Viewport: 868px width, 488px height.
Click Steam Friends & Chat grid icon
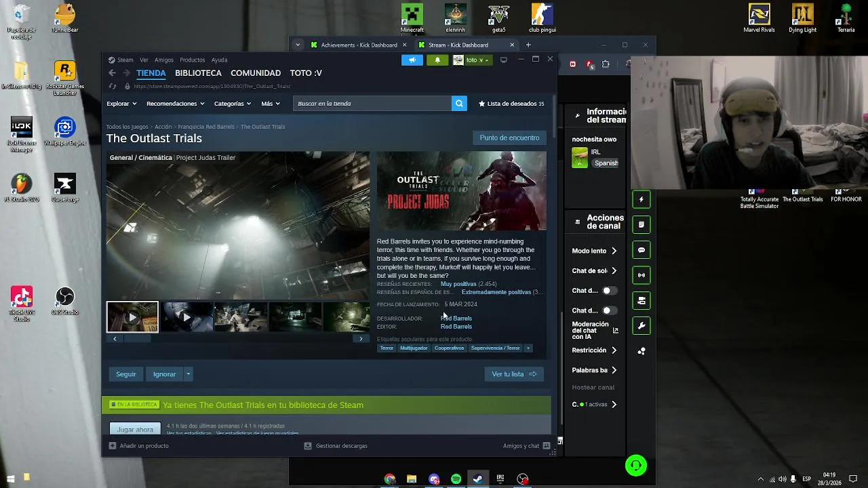point(547,446)
